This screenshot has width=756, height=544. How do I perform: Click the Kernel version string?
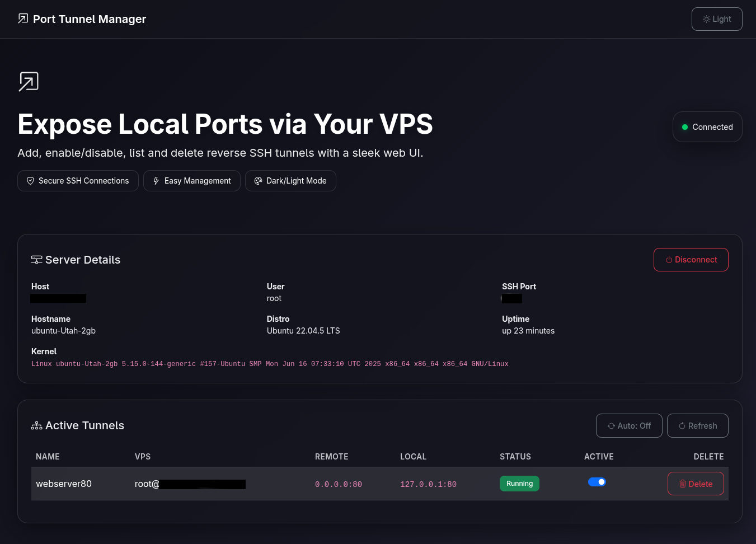coord(270,364)
